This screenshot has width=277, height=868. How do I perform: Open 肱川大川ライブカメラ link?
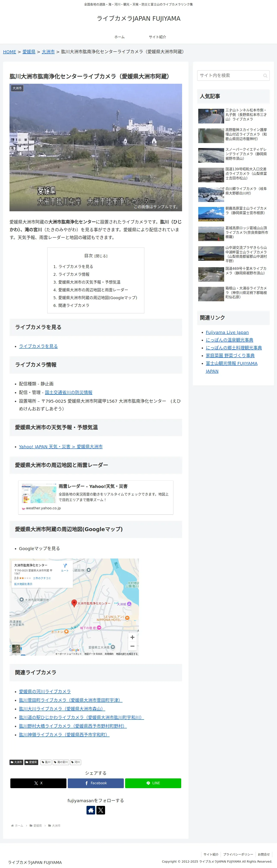tap(62, 709)
